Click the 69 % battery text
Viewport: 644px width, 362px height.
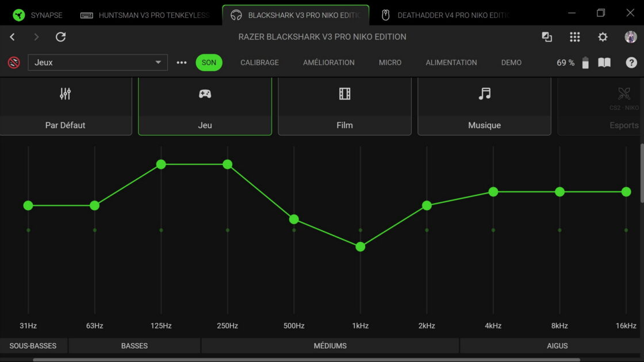tap(566, 63)
